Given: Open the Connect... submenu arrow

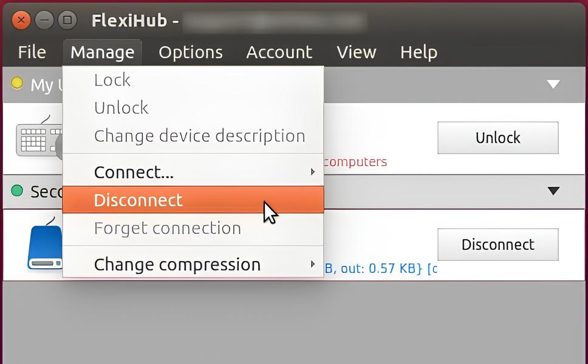Looking at the screenshot, I should click(x=312, y=172).
